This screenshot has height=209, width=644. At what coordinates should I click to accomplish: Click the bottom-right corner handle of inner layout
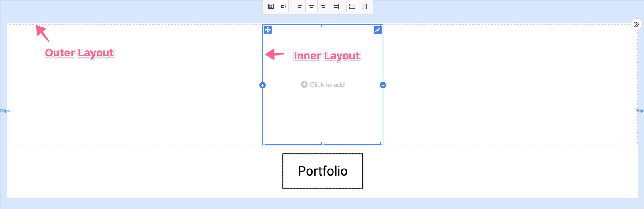[x=382, y=143]
